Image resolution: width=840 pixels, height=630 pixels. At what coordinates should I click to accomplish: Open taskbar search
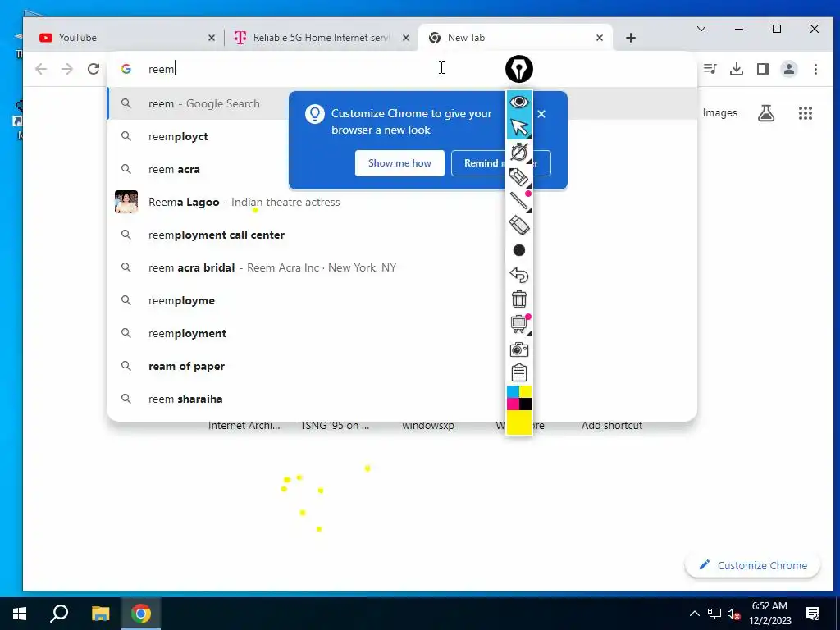(x=59, y=614)
